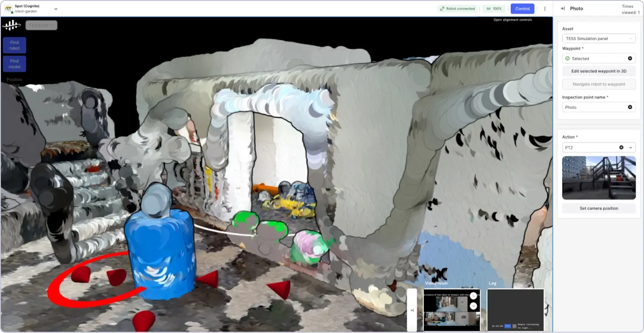Click the Video room feed thumbnail
Screen dimensions: 644x333
click(452, 310)
